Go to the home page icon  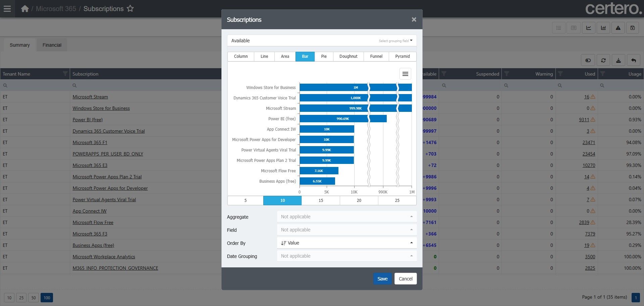(25, 9)
